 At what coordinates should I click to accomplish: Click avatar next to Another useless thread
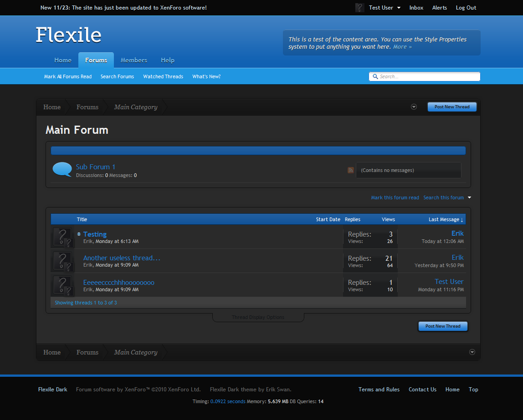pos(62,261)
